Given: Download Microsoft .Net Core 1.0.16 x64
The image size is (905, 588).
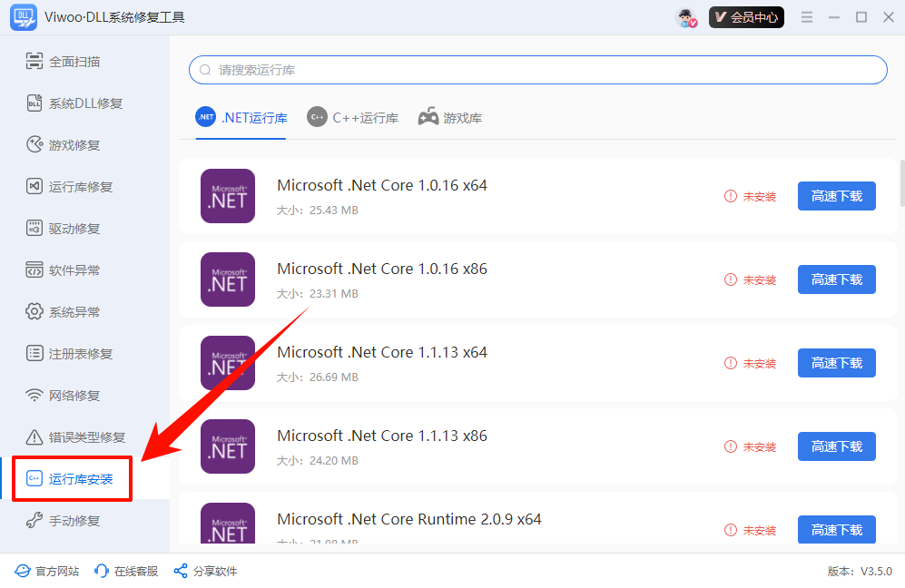Looking at the screenshot, I should pos(836,196).
